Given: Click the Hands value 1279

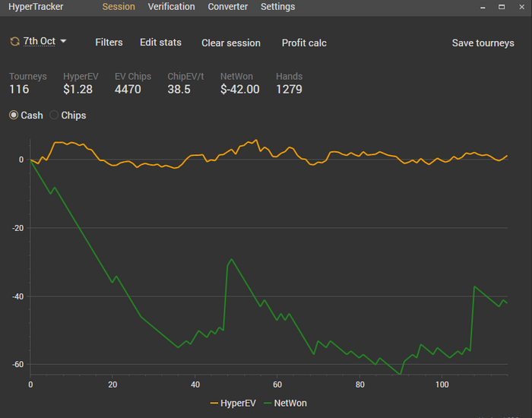Looking at the screenshot, I should pos(289,89).
